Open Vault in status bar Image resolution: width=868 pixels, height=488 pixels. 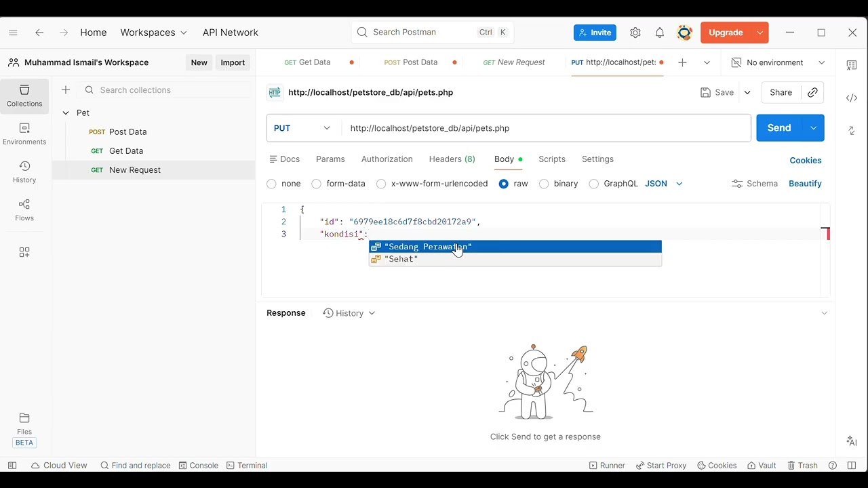point(762,466)
